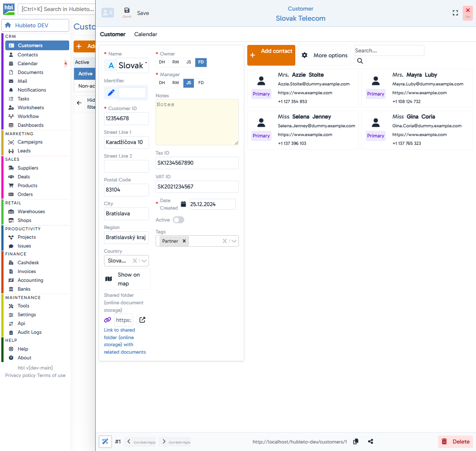Image resolution: width=476 pixels, height=451 pixels.
Task: Toggle the Active switch
Action: (x=178, y=220)
